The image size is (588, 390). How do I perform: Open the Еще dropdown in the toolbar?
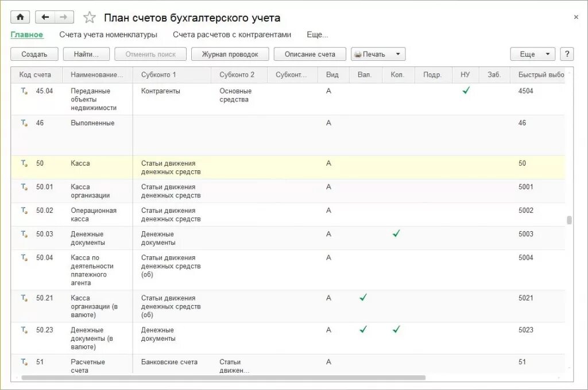pyautogui.click(x=531, y=54)
